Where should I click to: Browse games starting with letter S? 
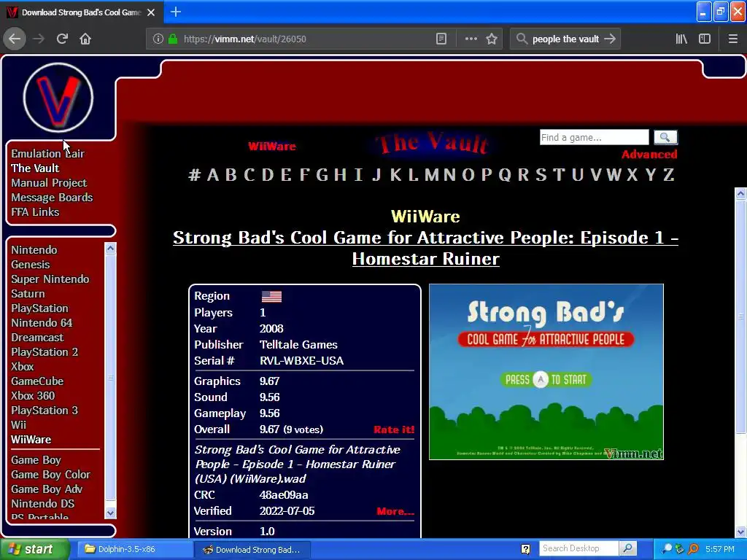(541, 175)
